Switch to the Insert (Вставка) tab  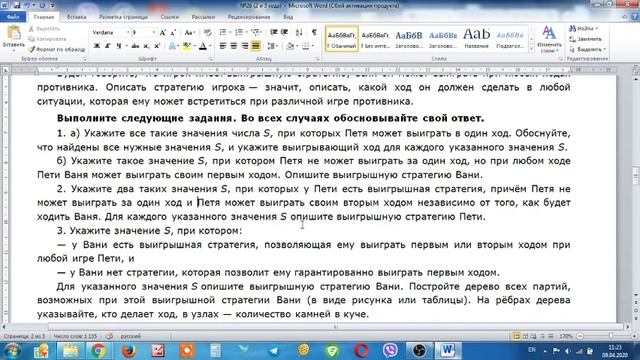pyautogui.click(x=76, y=17)
